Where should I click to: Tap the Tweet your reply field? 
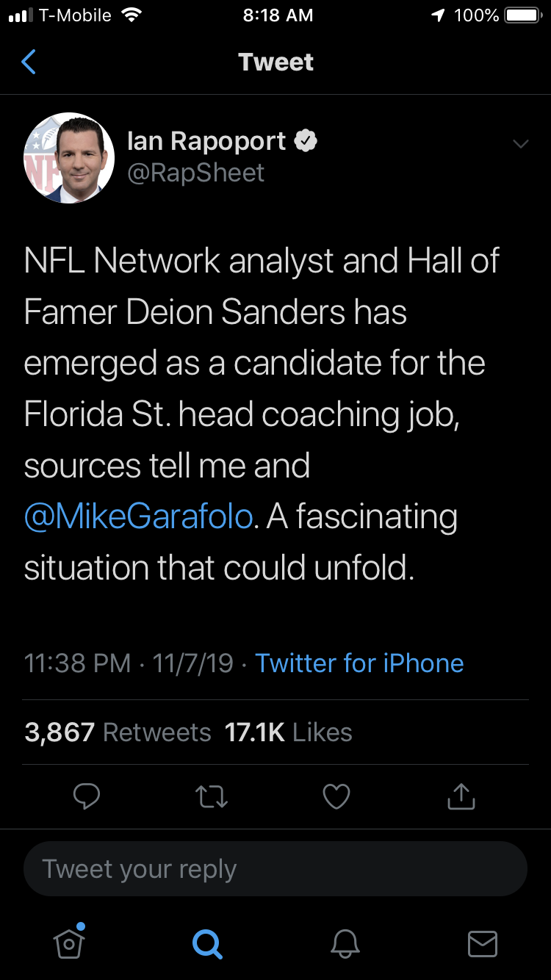(275, 868)
